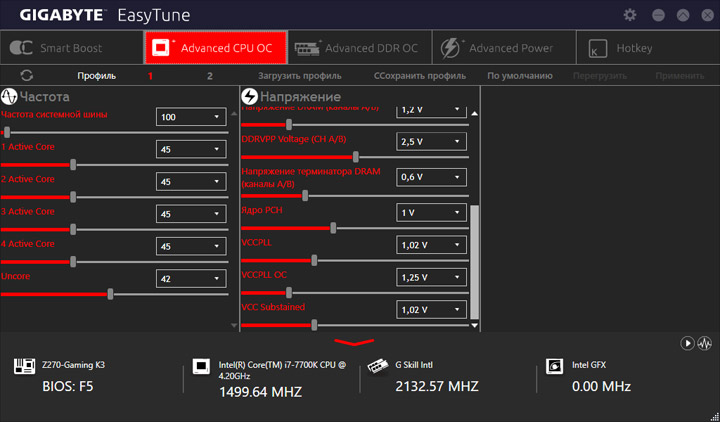Click the Напряжение lightning icon
720x422 pixels.
250,96
